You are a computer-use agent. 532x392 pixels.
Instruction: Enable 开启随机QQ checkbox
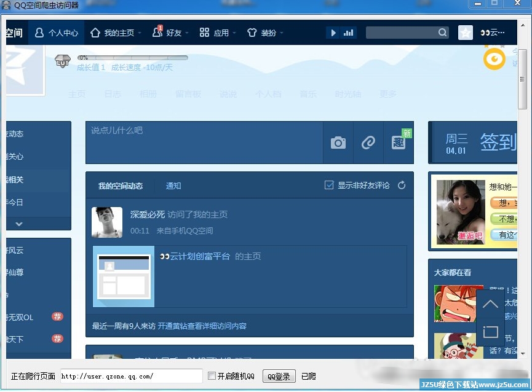[x=212, y=376]
